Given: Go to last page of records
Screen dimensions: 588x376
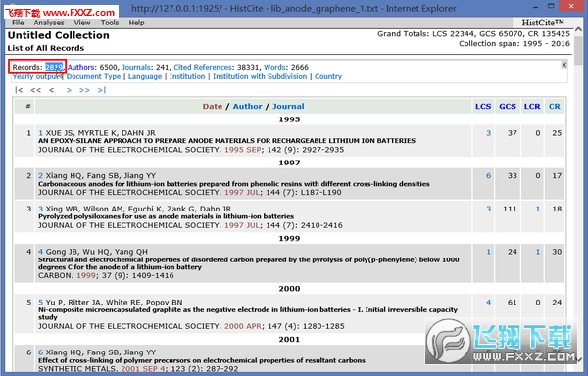Looking at the screenshot, I should (x=102, y=90).
